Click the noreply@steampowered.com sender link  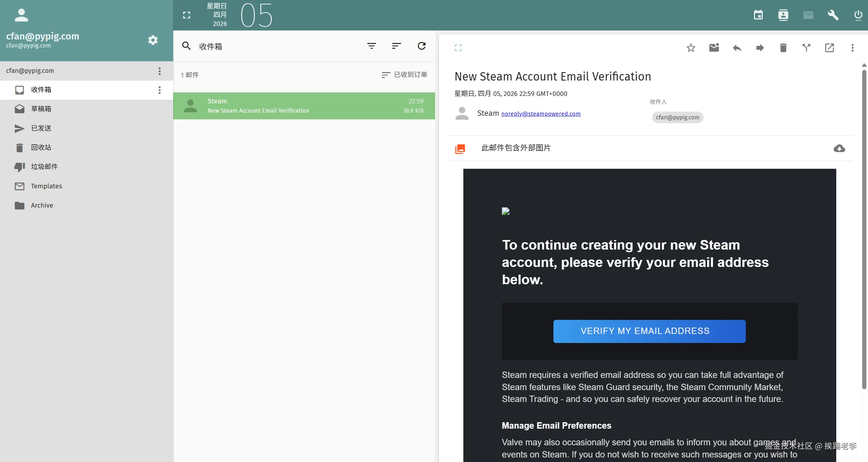[x=541, y=114]
